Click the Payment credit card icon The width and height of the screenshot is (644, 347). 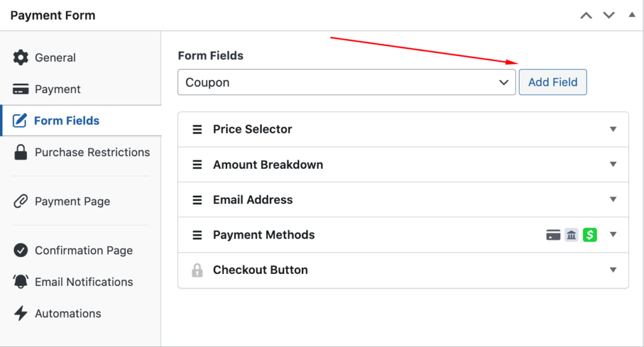[x=21, y=89]
